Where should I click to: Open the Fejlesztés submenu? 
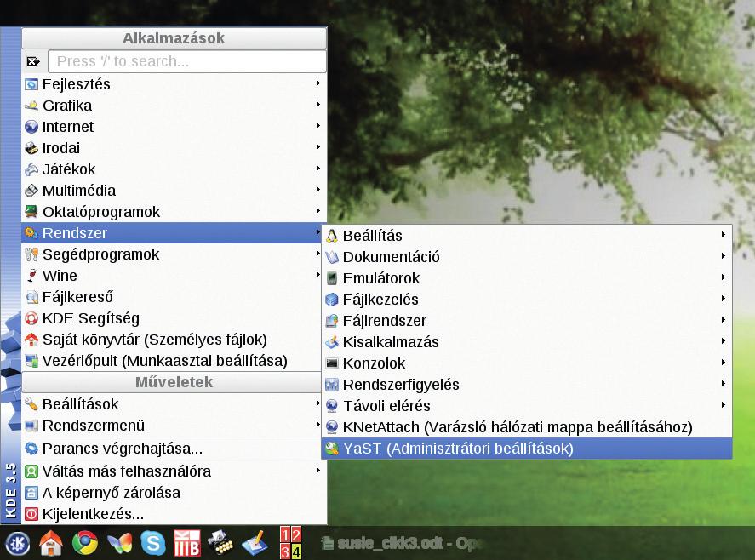(x=174, y=84)
